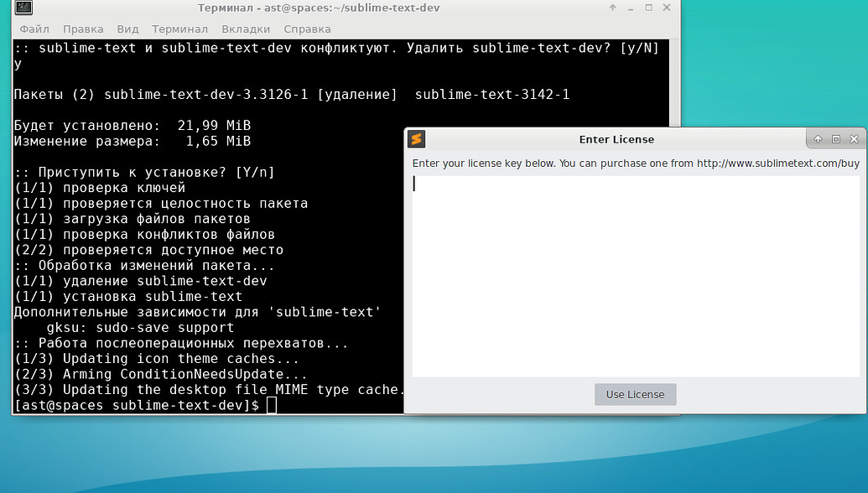Open the Справка menu
The image size is (868, 493).
(x=307, y=29)
